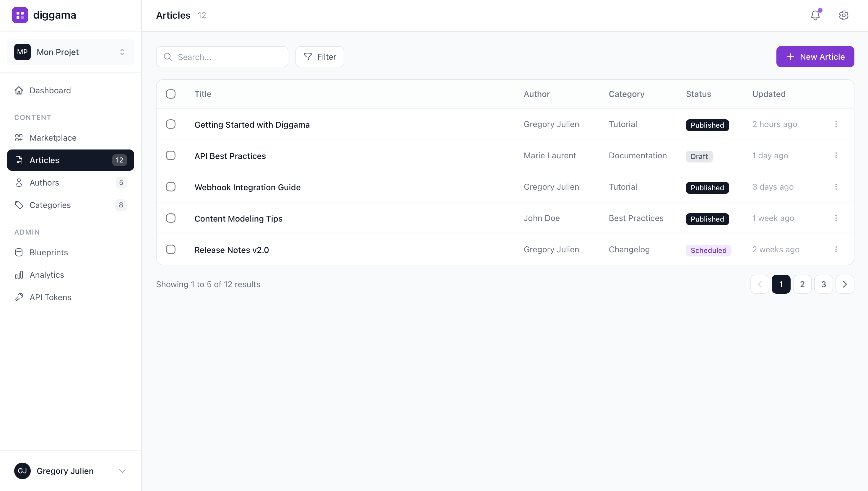The height and width of the screenshot is (491, 868).
Task: Select the API Best Practices checkbox
Action: click(171, 155)
